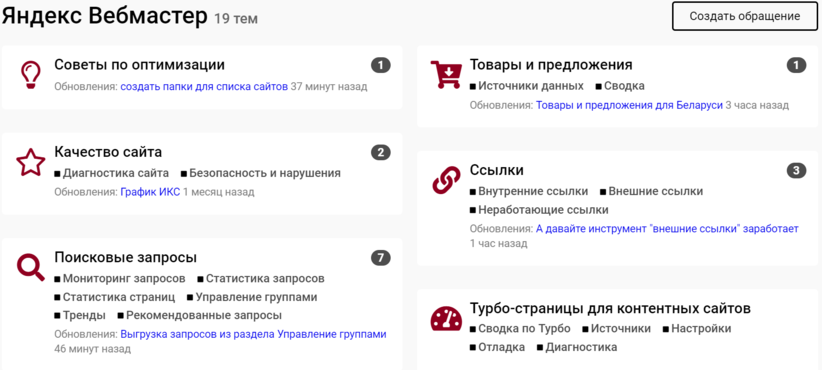Click count badge 7 on Поисковые запросы
Screen dimensions: 822x370
click(x=381, y=258)
